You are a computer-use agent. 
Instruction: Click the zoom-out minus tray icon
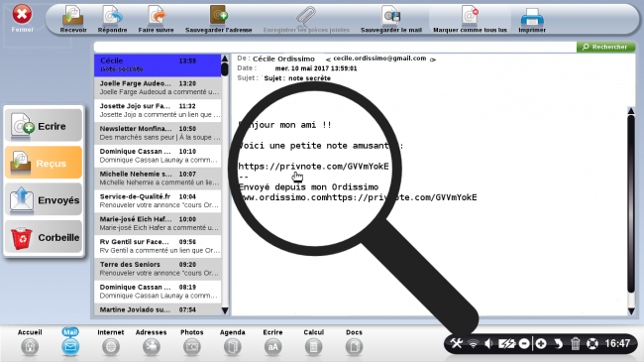pos(524,343)
